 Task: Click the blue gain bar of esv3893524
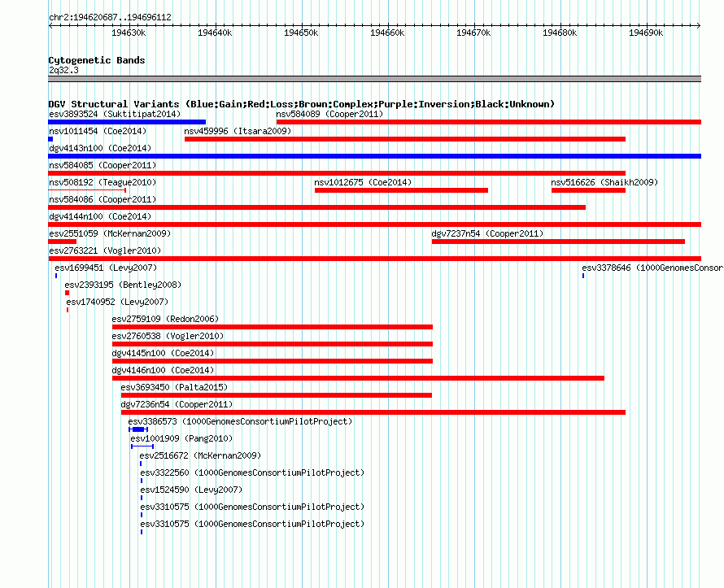point(127,122)
